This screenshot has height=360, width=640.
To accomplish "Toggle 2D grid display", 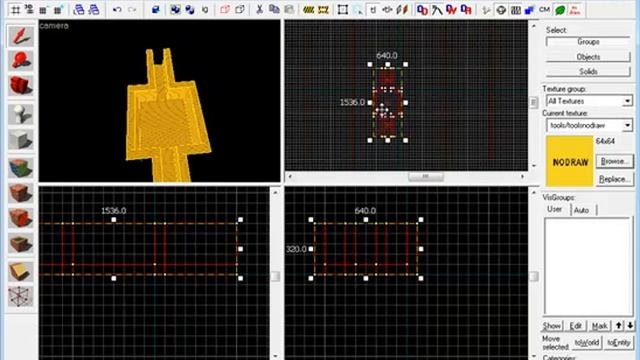I will coord(15,9).
